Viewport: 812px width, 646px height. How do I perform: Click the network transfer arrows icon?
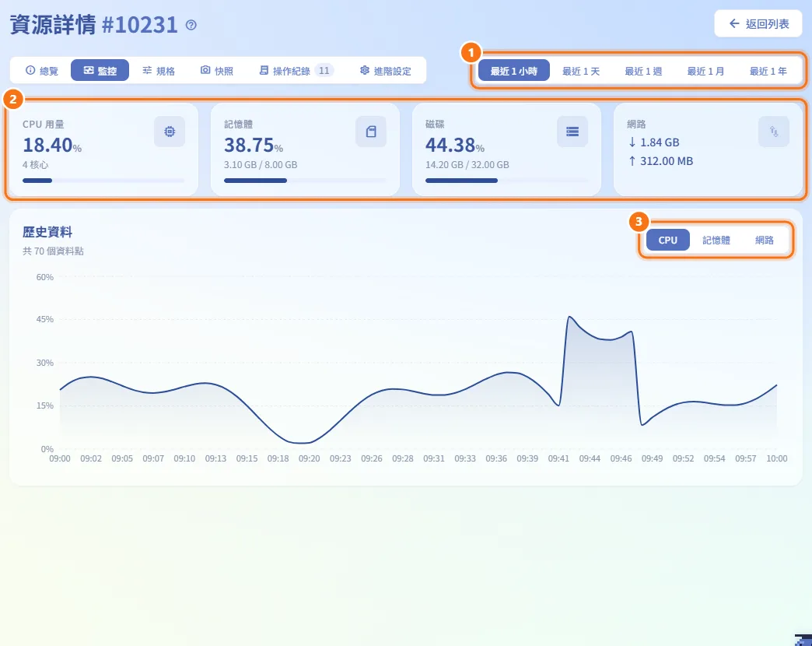[x=774, y=132]
